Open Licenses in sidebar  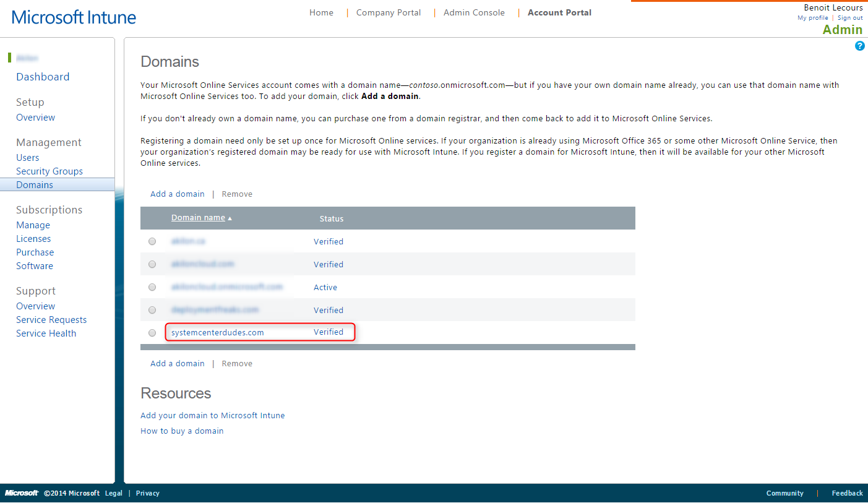pos(33,239)
